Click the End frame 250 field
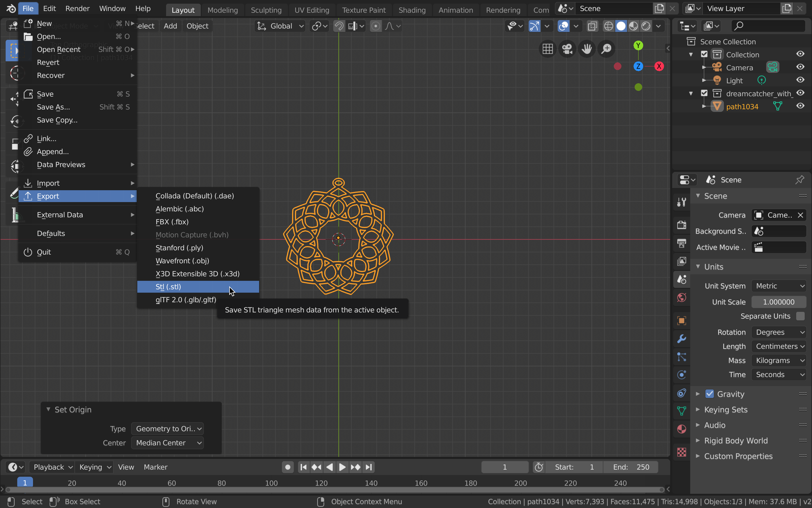The image size is (812, 508). (x=631, y=467)
